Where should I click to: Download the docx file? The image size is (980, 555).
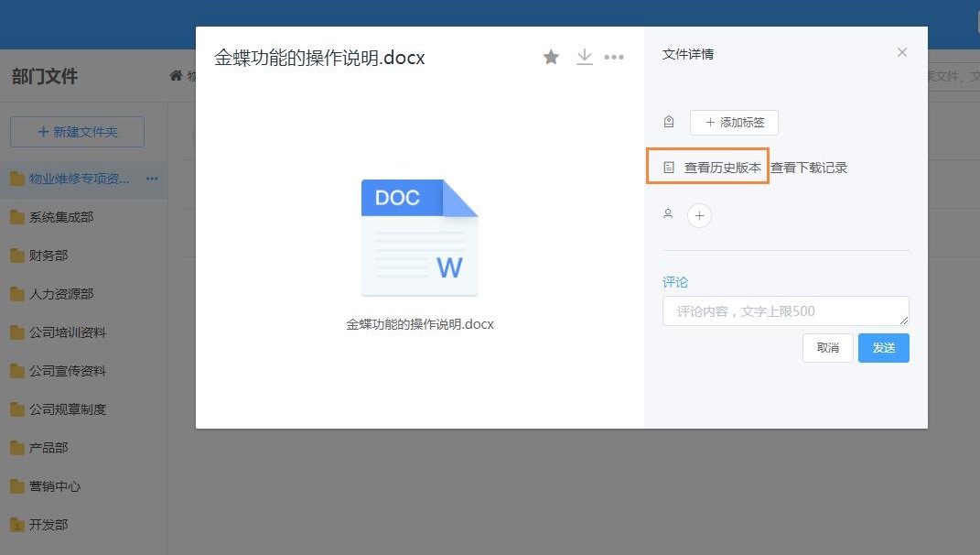coord(585,57)
